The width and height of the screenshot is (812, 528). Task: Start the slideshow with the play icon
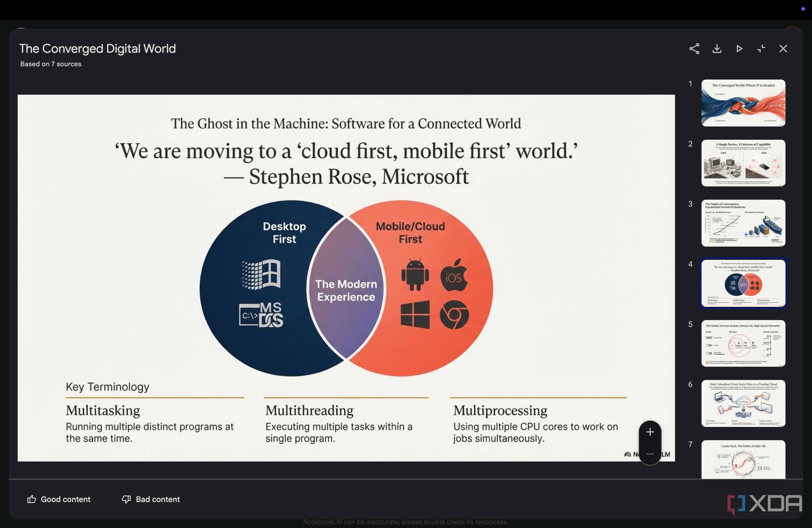coord(739,49)
